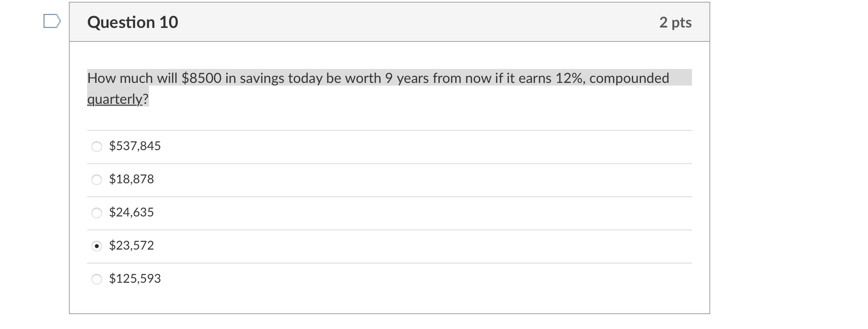Click the $125,593 answer label text
The height and width of the screenshot is (329, 868).
coord(135,278)
